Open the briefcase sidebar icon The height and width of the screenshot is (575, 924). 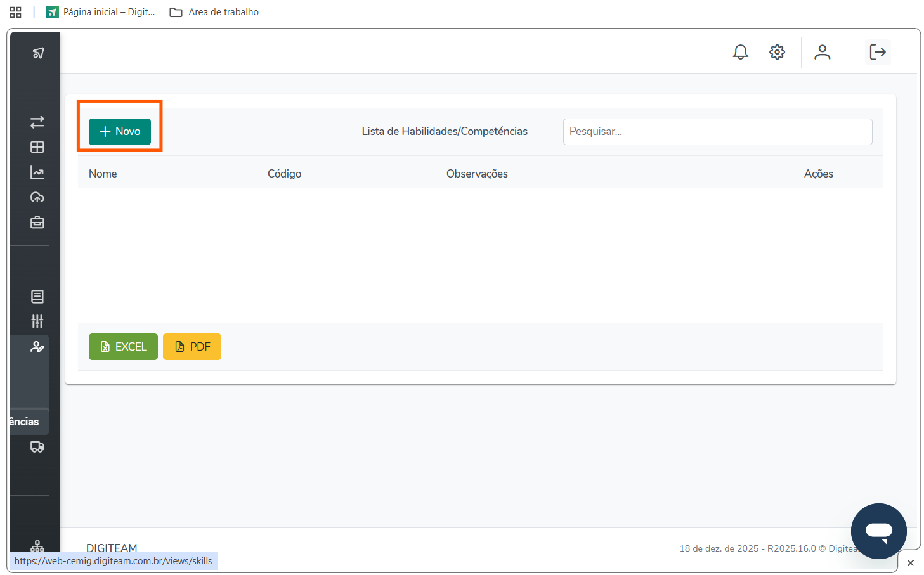[x=37, y=223]
